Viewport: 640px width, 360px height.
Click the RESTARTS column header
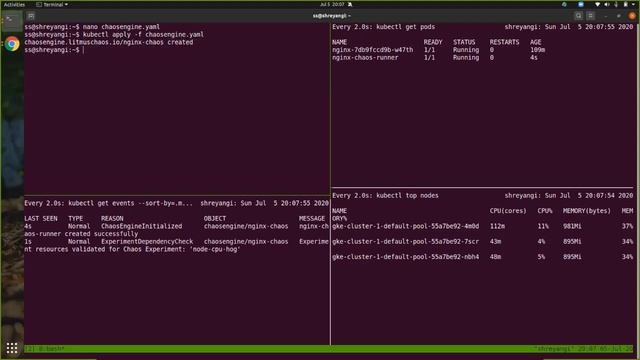click(x=504, y=42)
